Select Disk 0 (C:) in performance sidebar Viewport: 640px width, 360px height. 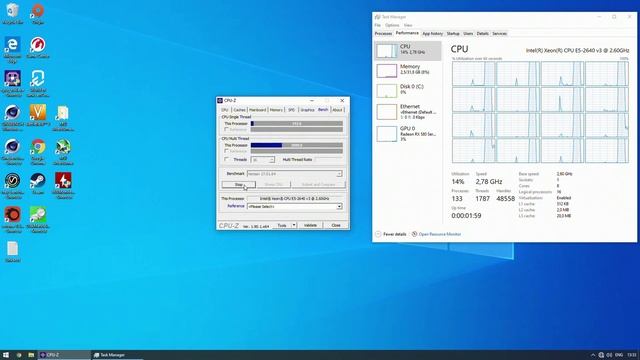[x=408, y=90]
